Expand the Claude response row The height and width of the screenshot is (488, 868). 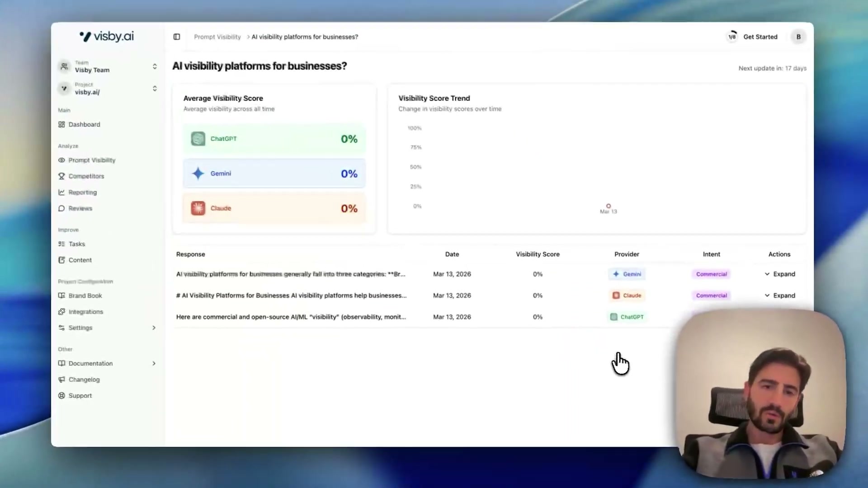pos(780,296)
